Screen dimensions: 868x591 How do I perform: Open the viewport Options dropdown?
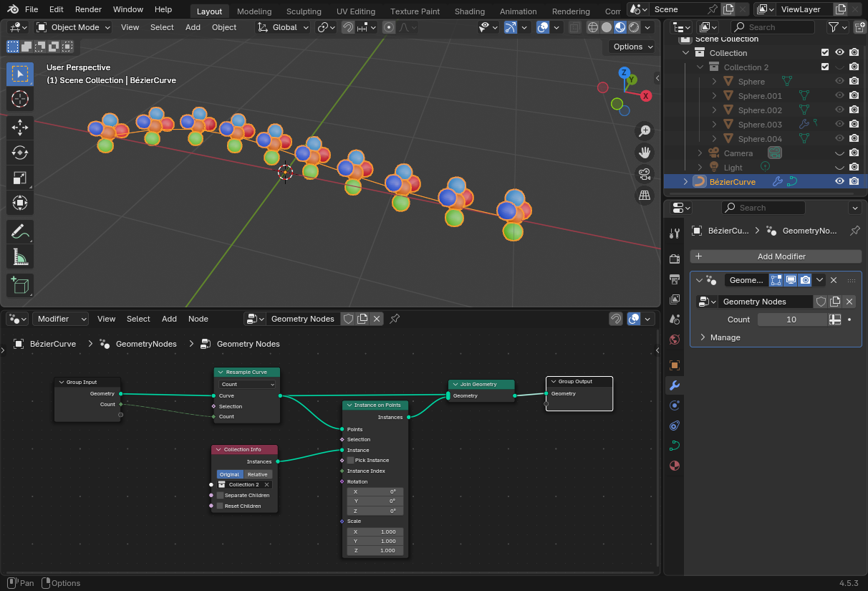point(632,47)
